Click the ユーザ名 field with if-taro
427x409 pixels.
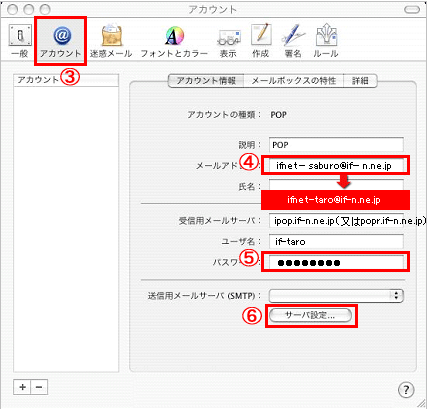coord(336,241)
